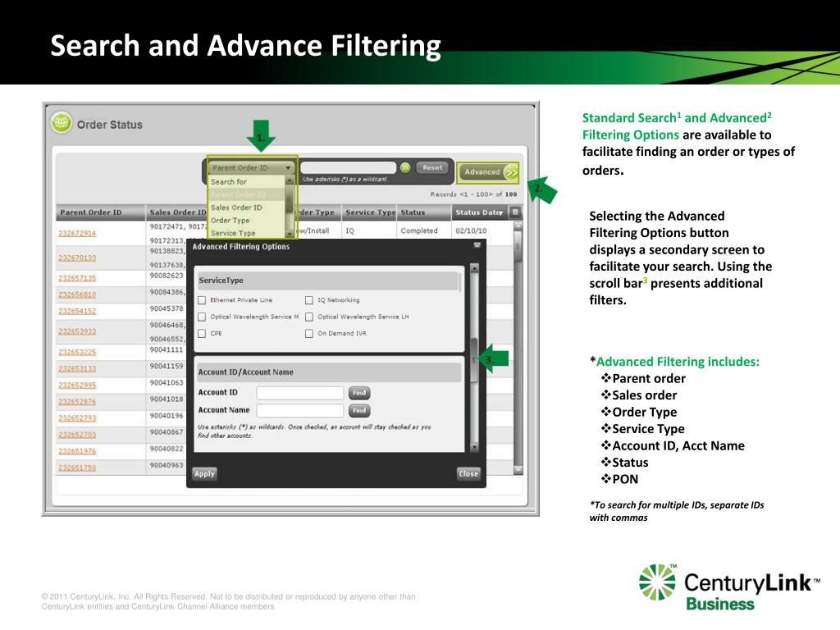Click sales order 90082623 cell
Screen dimensions: 840x630
click(166, 276)
